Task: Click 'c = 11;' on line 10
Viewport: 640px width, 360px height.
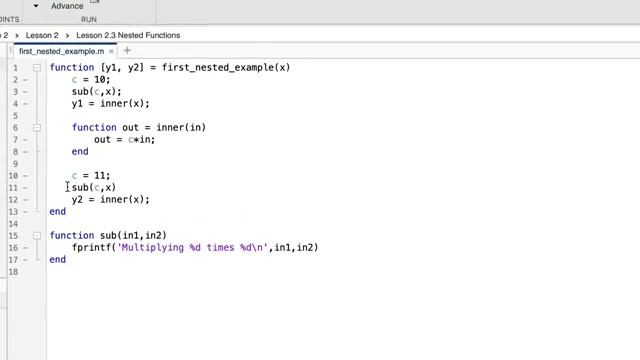Action: (91, 176)
